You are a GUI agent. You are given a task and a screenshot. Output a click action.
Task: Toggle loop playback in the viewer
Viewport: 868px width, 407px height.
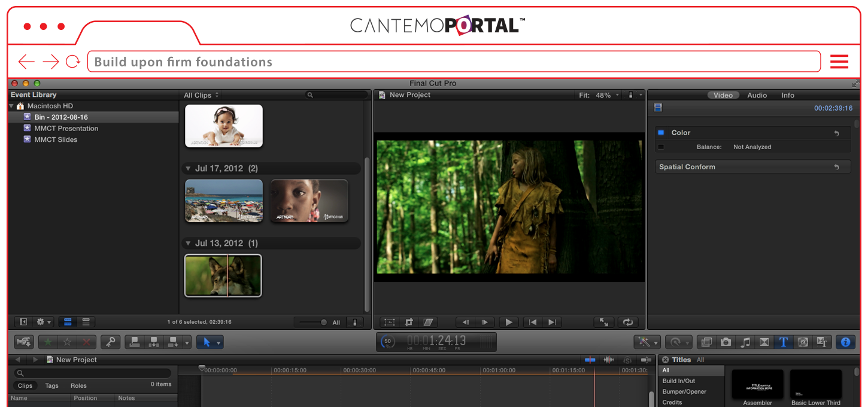(x=627, y=322)
